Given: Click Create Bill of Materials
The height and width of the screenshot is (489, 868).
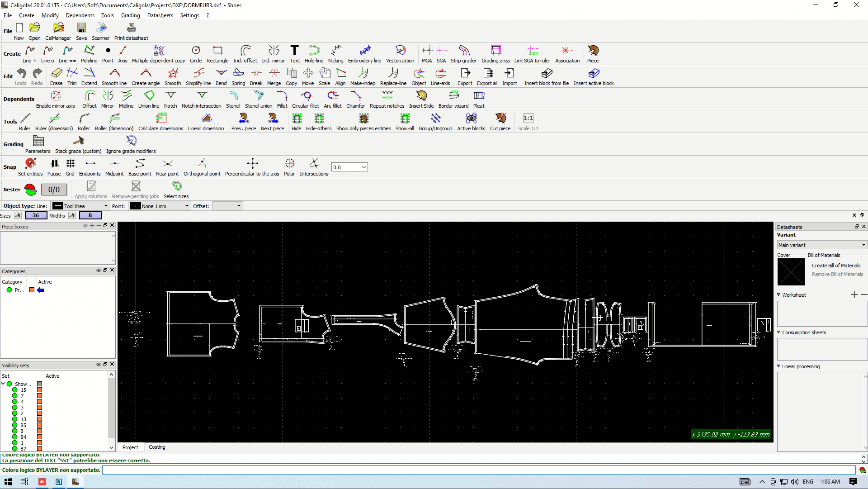Looking at the screenshot, I should click(x=836, y=266).
